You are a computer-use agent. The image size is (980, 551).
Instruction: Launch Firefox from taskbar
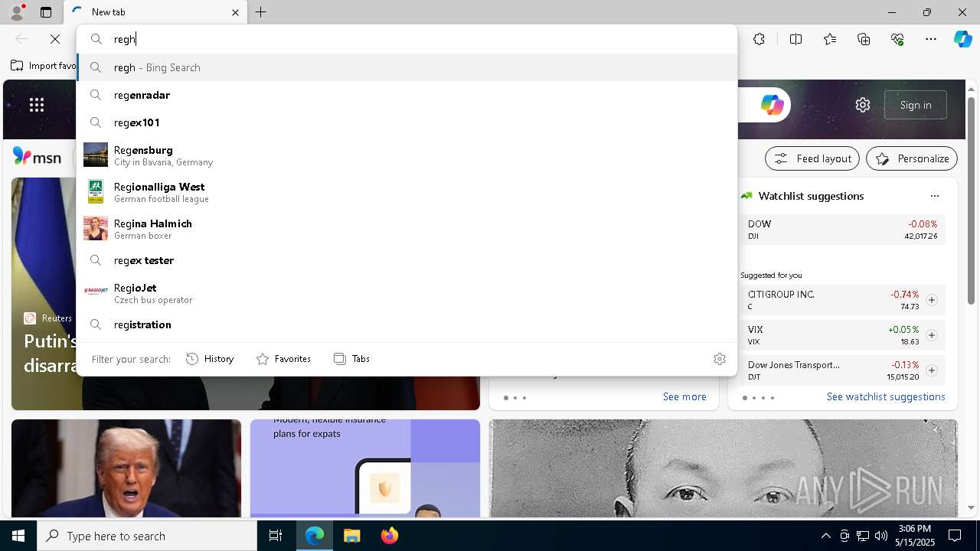pos(390,536)
